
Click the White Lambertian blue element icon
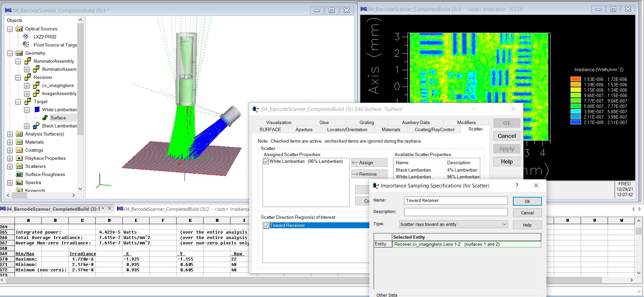point(37,110)
